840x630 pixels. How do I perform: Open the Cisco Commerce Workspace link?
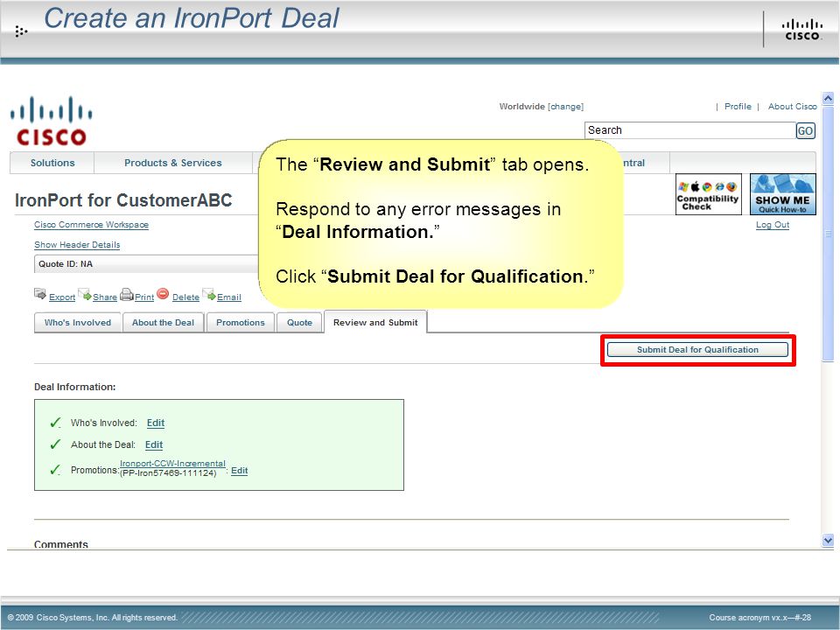[92, 225]
